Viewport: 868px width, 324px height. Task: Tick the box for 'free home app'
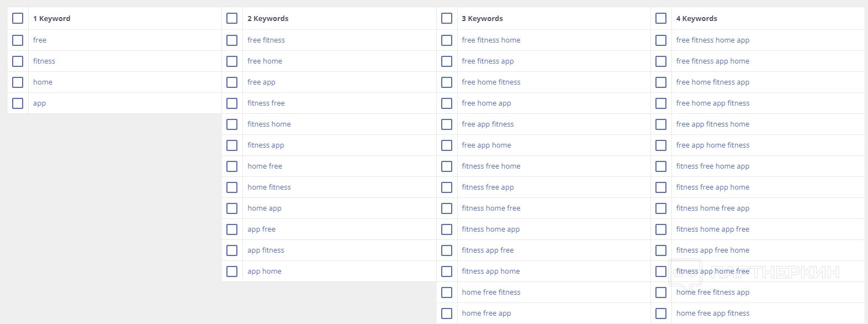coord(447,103)
